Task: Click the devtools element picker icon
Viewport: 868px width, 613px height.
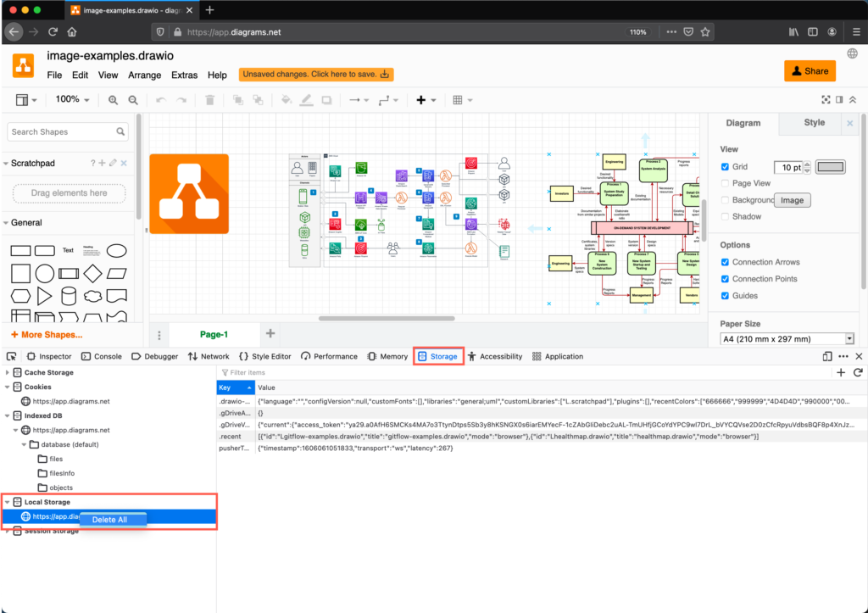Action: click(11, 356)
